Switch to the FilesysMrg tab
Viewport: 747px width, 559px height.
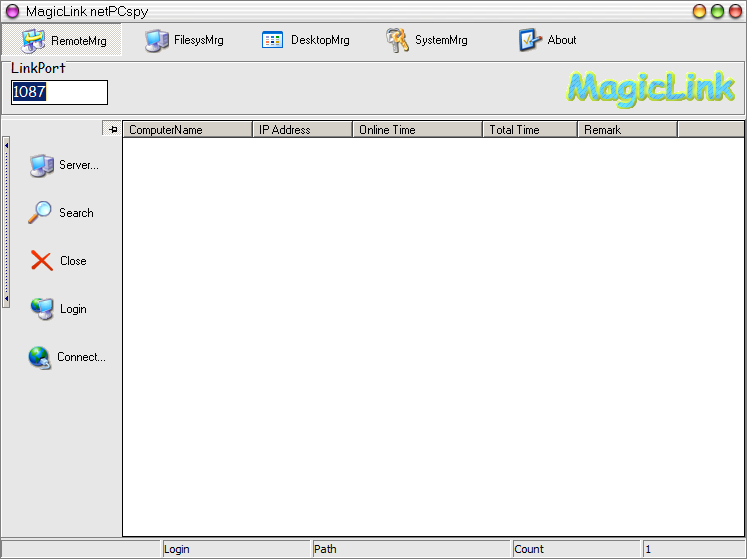point(184,41)
